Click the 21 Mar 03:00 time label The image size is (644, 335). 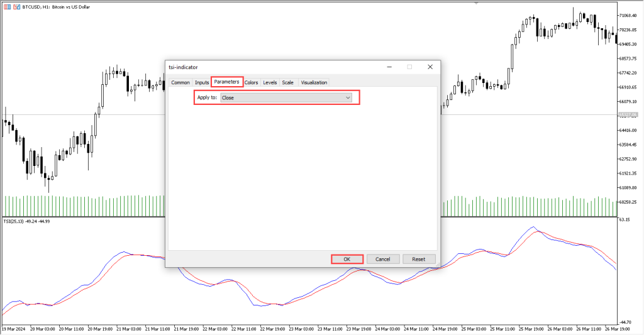click(129, 329)
